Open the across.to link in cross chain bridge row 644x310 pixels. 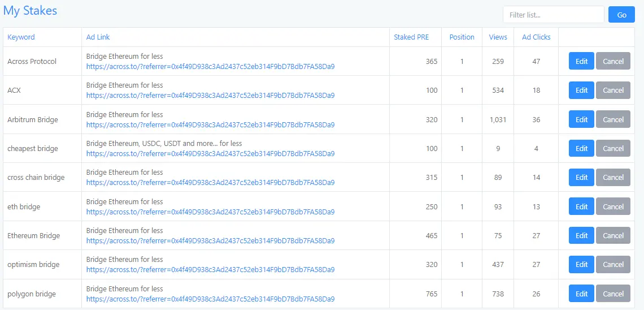point(210,183)
